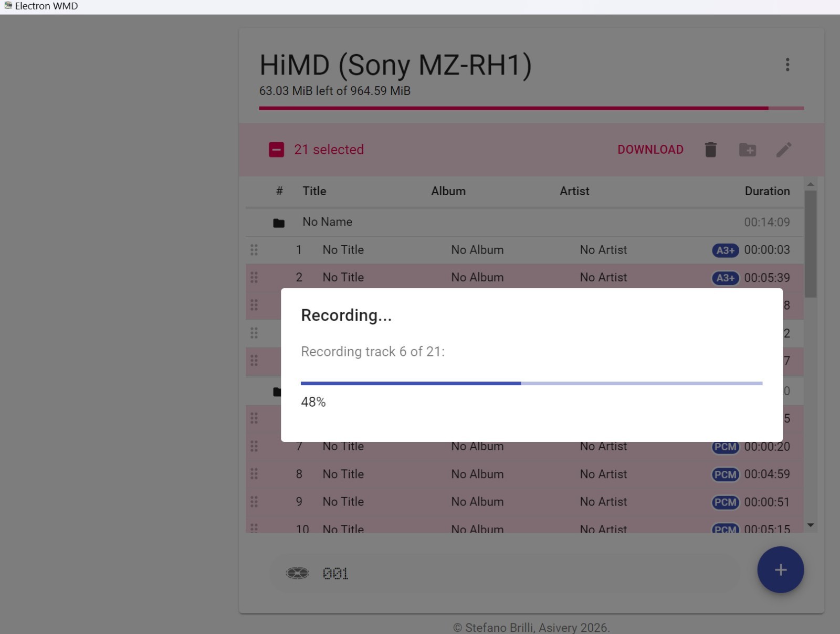
Task: Click the PCM badge on track 8
Action: 726,474
